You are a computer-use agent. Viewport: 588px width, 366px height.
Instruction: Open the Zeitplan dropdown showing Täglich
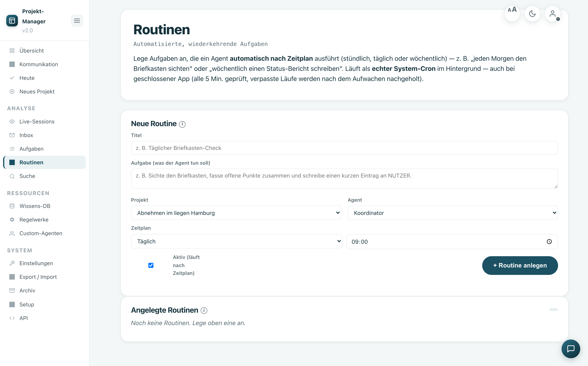click(x=237, y=241)
